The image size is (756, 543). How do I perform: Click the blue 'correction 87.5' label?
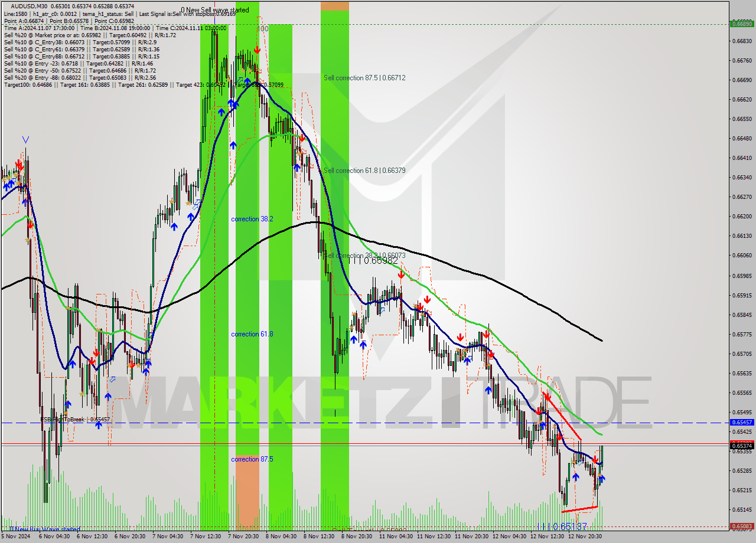point(252,459)
